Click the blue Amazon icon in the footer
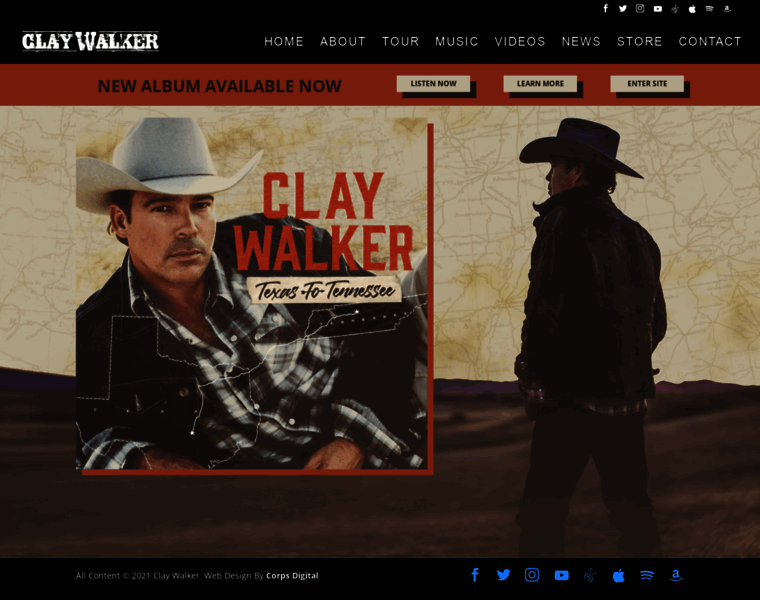The width and height of the screenshot is (760, 600). (676, 575)
